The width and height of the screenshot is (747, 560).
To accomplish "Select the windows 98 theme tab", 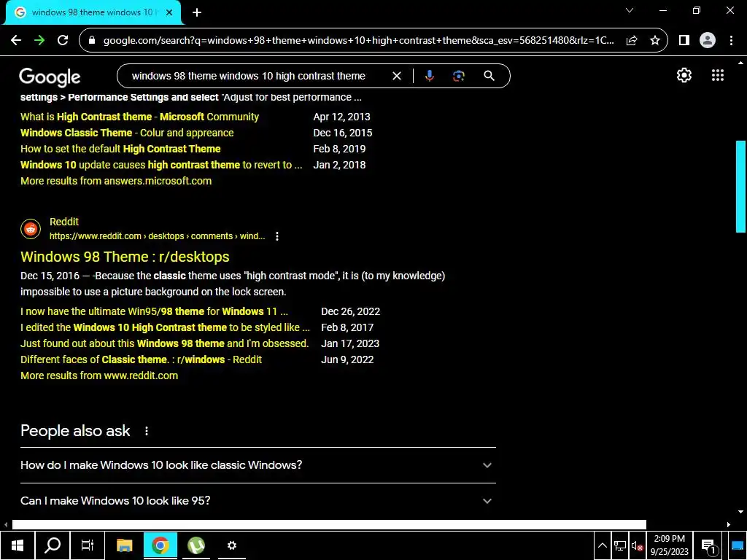I will click(x=93, y=12).
